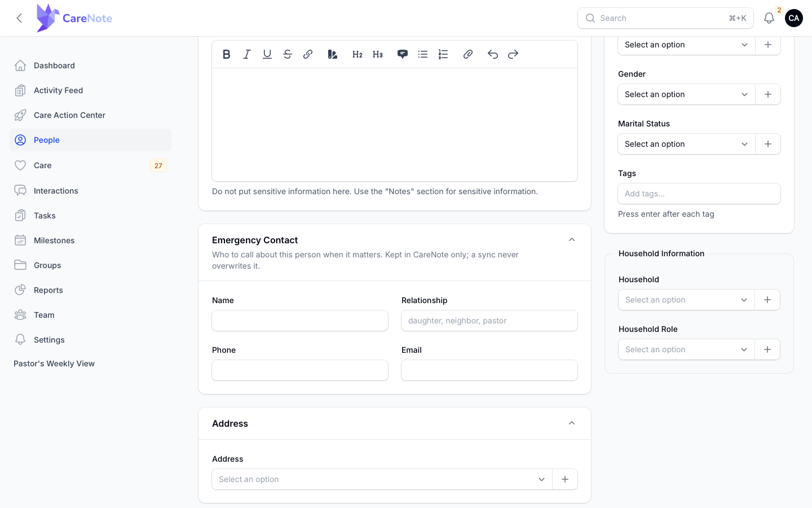Click the emergency contact Phone field
Viewport: 812px width, 508px height.
coord(300,370)
